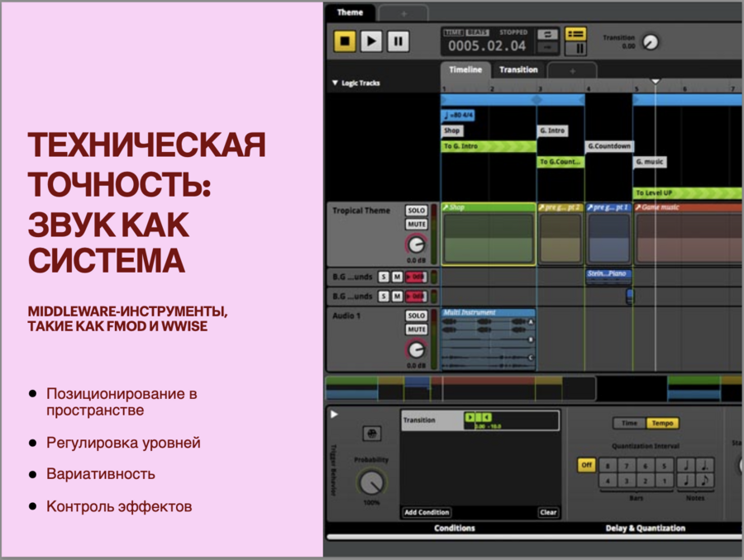Viewport: 744px width, 560px height.
Task: Select the Transition condition row
Action: coord(480,420)
